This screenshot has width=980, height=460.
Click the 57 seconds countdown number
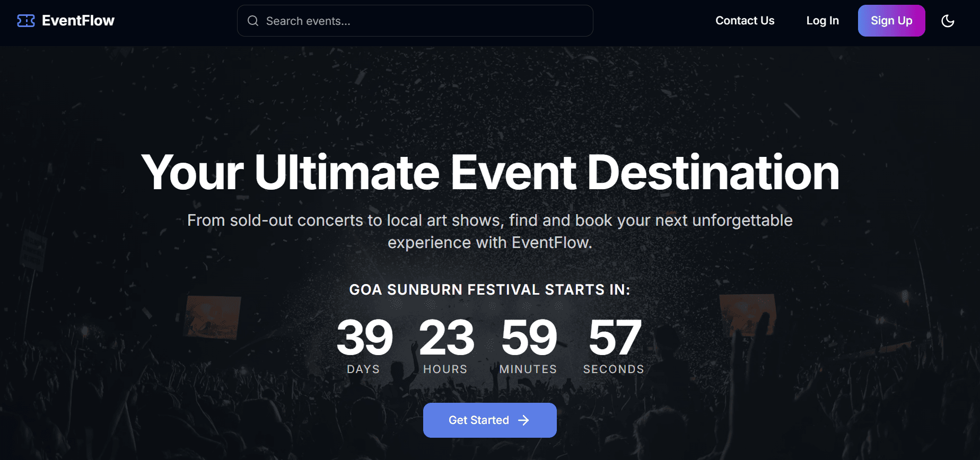click(x=615, y=338)
